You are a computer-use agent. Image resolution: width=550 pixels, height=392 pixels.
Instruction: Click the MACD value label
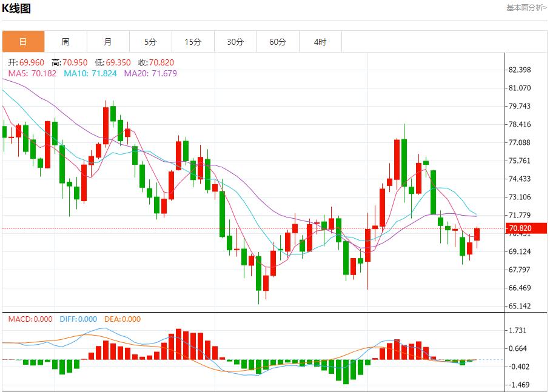pos(30,319)
